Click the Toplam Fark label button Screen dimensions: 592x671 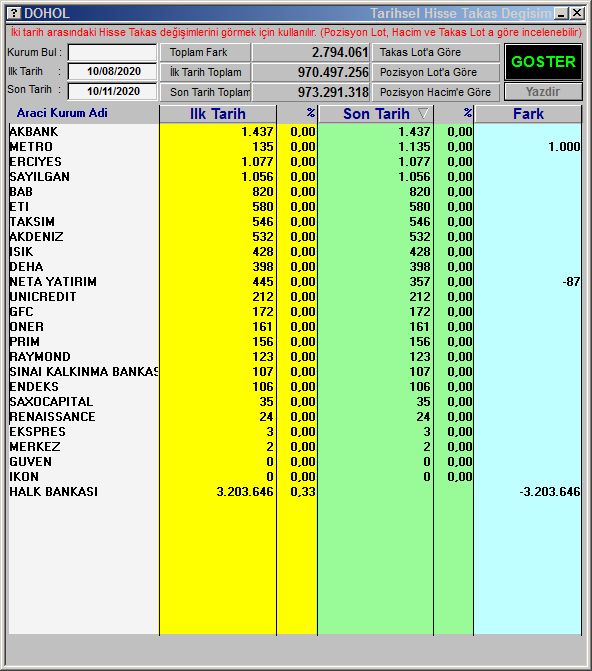pyautogui.click(x=205, y=52)
